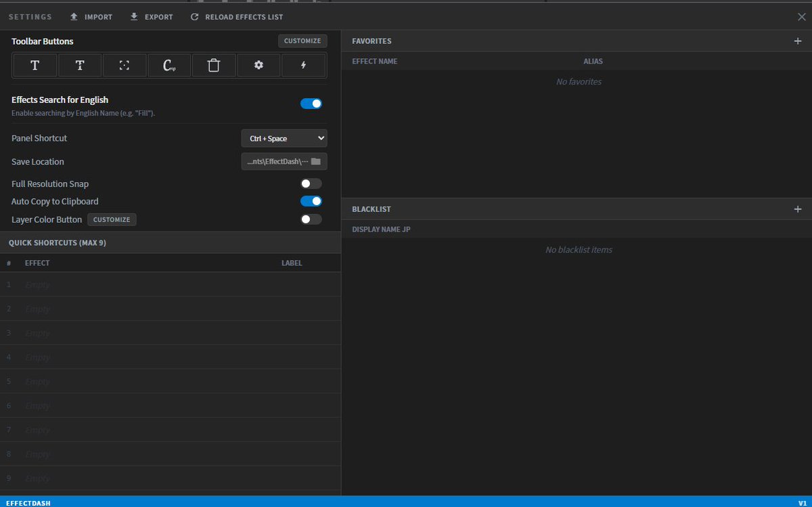Click Export settings
The width and height of the screenshot is (812, 507).
(152, 17)
